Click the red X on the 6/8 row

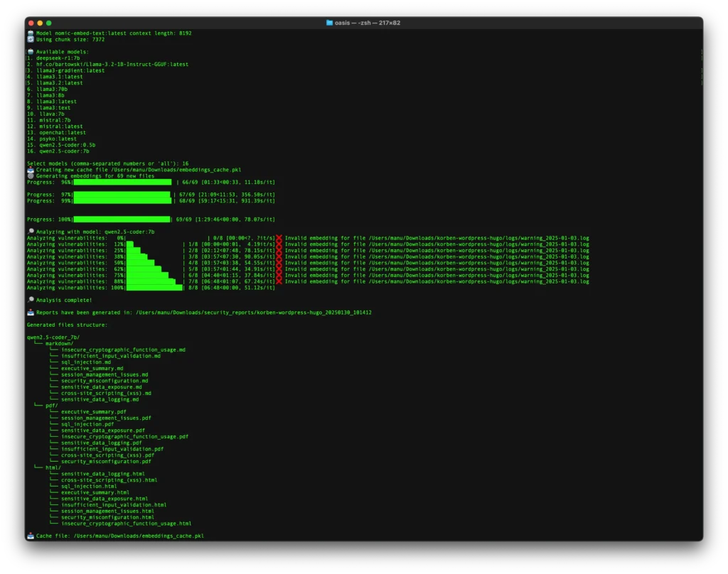279,275
